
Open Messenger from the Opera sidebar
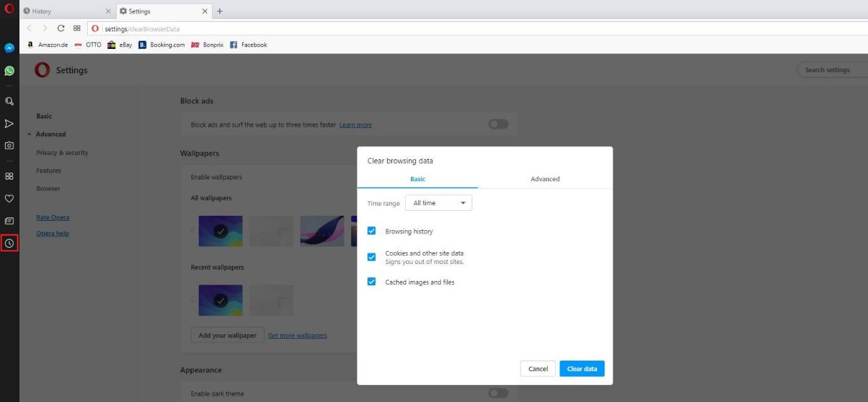coord(9,48)
